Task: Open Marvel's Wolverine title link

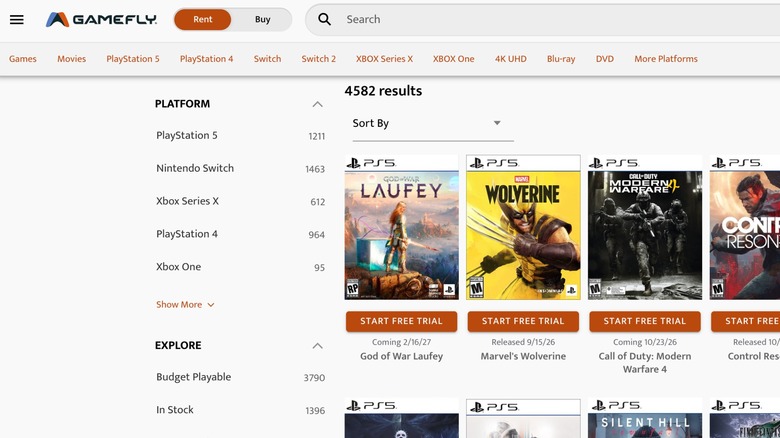Action: point(523,356)
